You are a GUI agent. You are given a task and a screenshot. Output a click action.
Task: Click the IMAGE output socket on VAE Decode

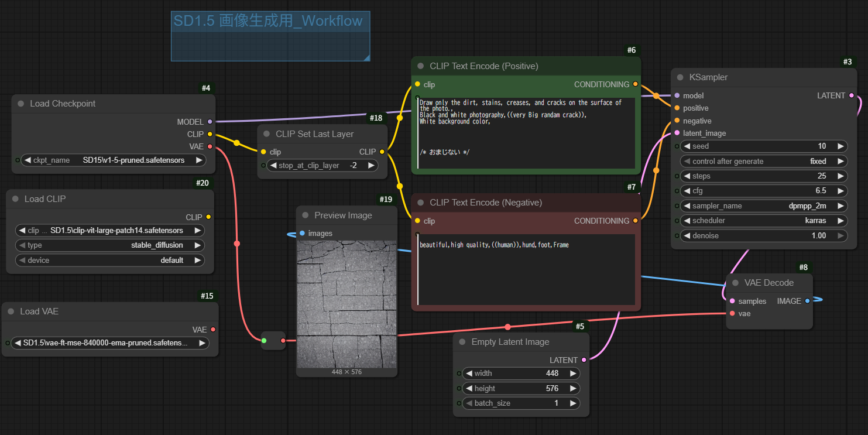coord(808,301)
